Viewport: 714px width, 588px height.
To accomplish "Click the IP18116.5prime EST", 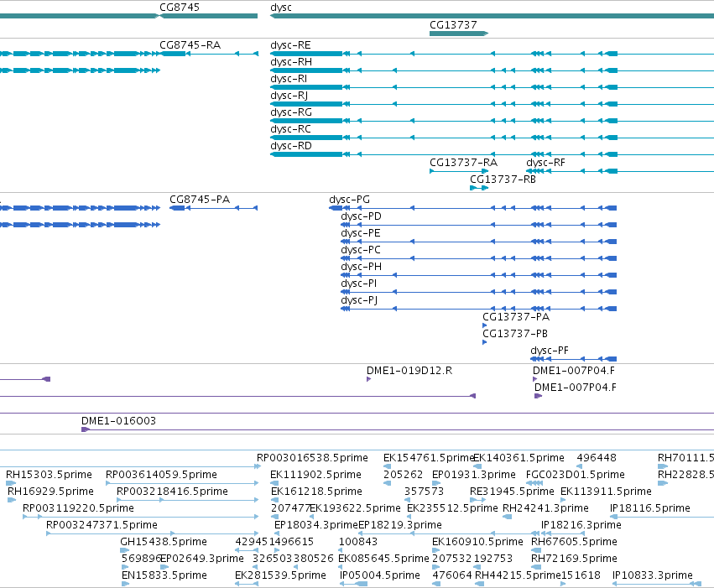I will [649, 508].
